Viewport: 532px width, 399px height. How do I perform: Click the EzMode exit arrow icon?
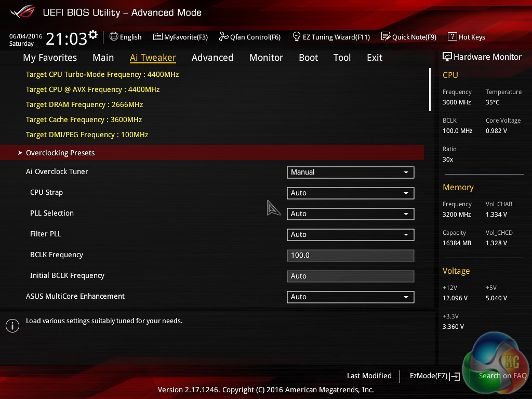(x=455, y=376)
